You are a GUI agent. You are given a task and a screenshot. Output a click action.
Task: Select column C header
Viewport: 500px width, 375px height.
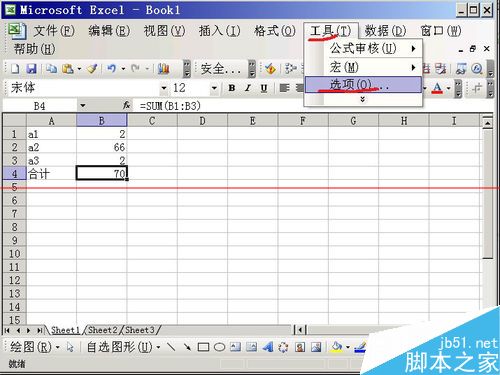coord(152,120)
